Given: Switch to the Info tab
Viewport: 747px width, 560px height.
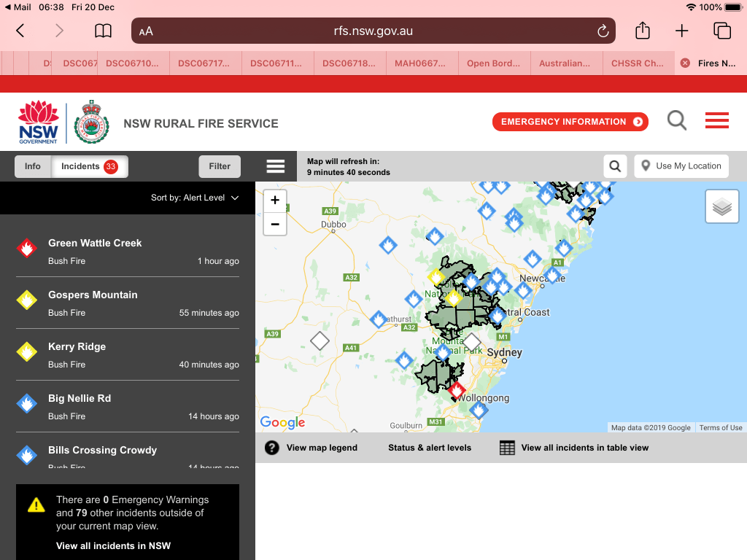Looking at the screenshot, I should tap(33, 166).
